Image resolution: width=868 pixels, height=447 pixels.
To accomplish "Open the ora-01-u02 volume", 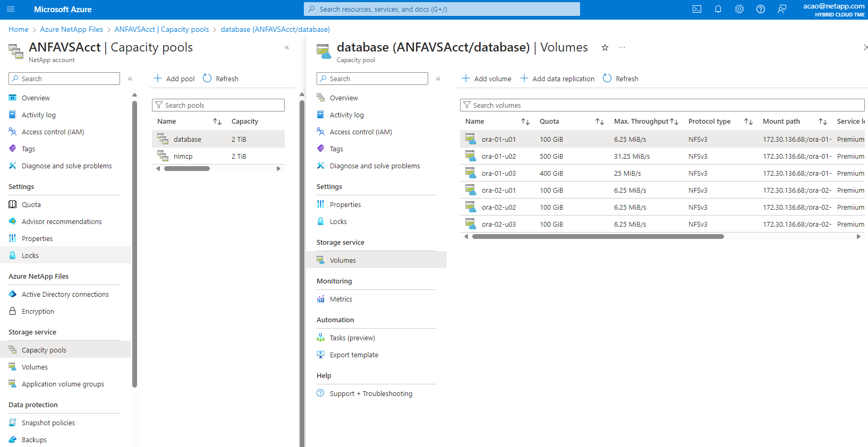I will click(x=499, y=156).
